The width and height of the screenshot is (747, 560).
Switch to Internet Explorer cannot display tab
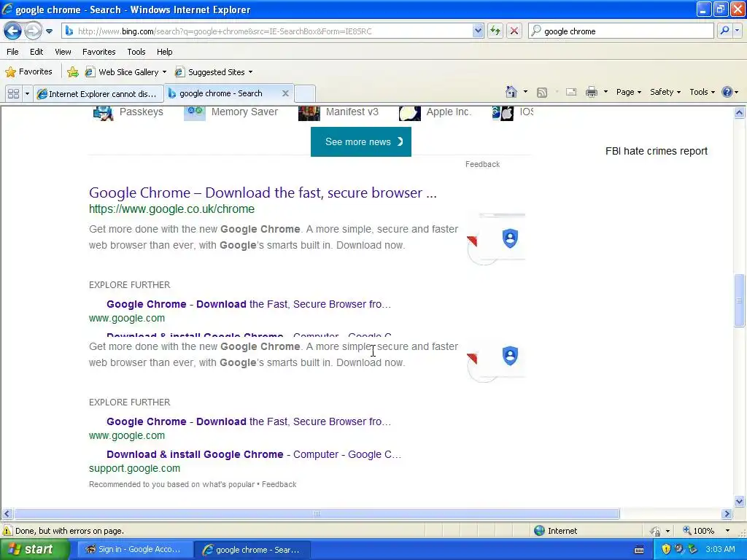pyautogui.click(x=98, y=94)
